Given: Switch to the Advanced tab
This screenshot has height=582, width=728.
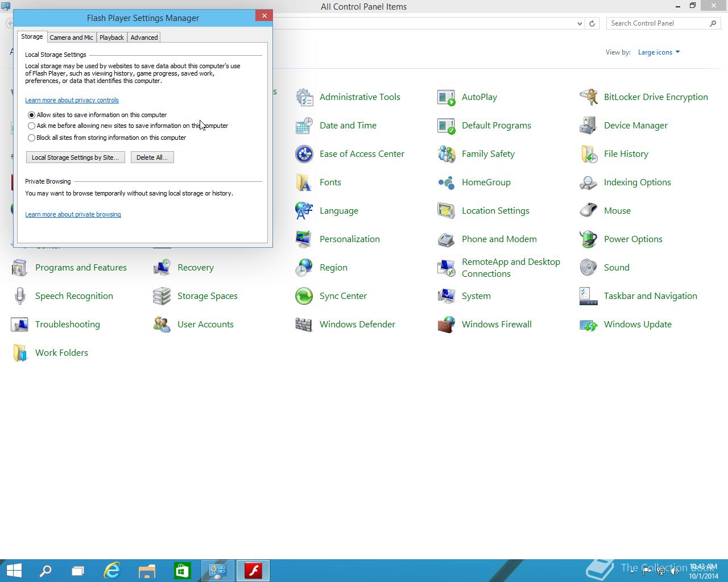Looking at the screenshot, I should click(144, 38).
